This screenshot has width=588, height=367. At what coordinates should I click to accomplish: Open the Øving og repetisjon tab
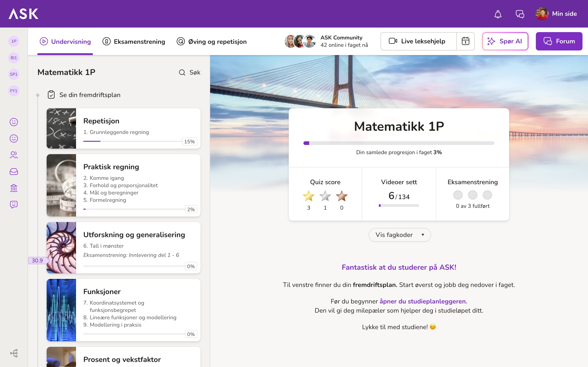click(x=212, y=42)
